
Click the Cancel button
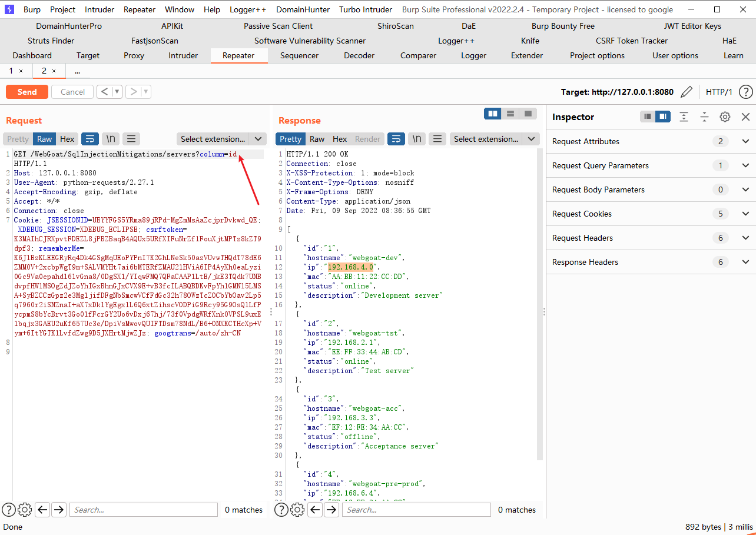[x=72, y=92]
